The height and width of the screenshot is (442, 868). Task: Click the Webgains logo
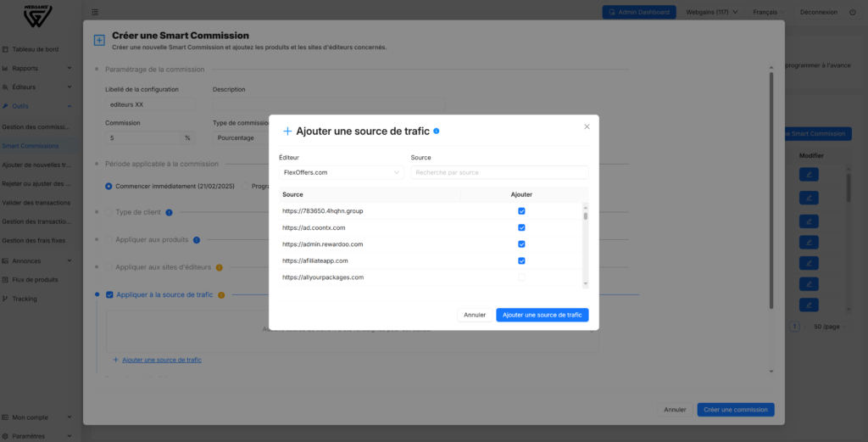click(x=37, y=15)
